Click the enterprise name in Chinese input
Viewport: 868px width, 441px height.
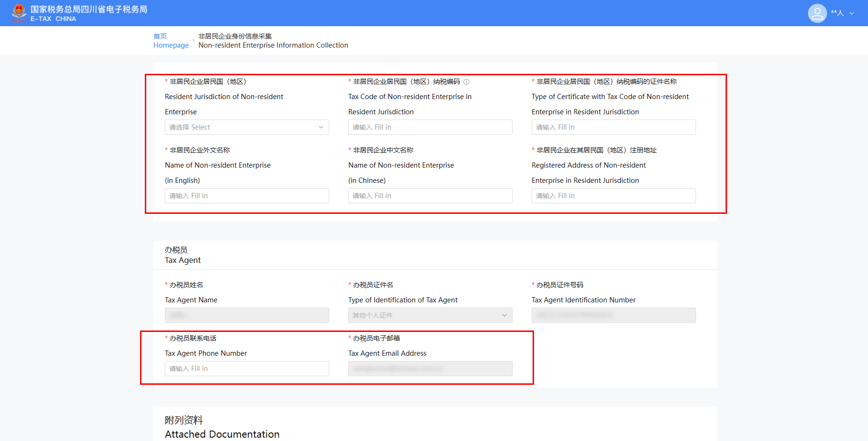coord(430,196)
